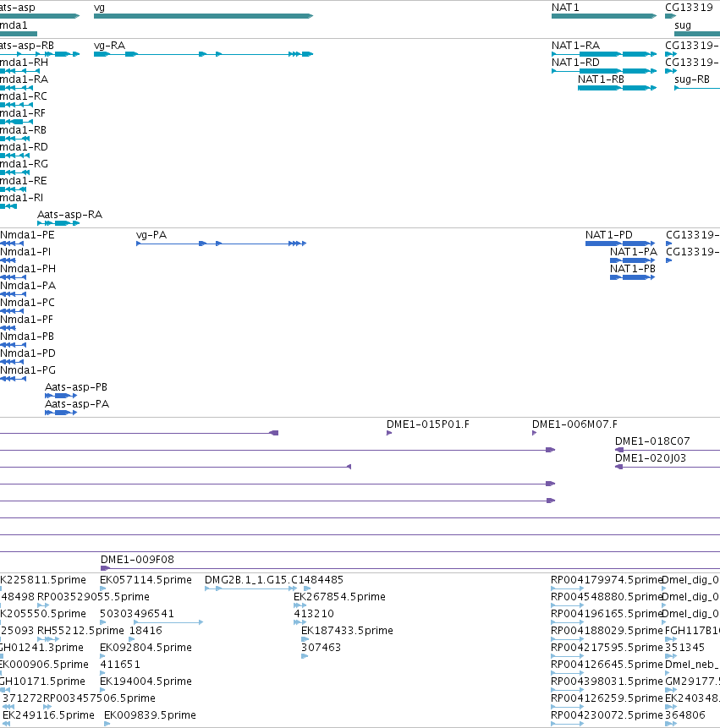
Task: Click the DMG2B.1_1.G15.C1484485 EST label
Action: [273, 580]
